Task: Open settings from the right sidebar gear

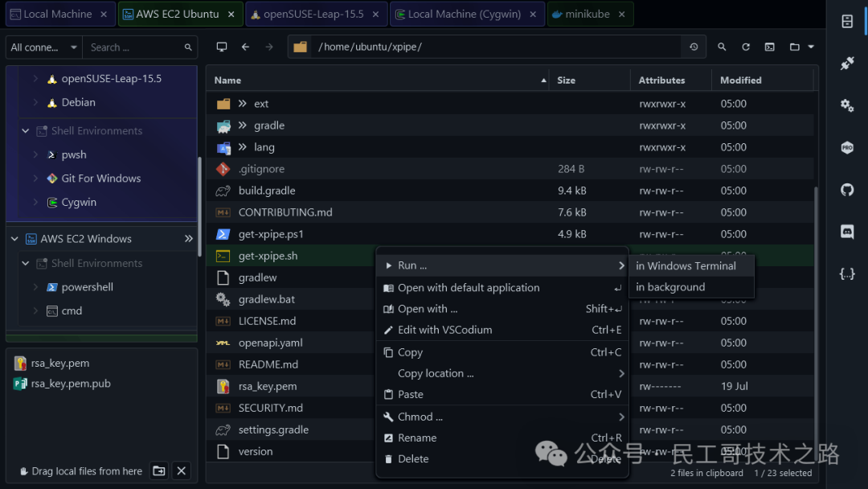Action: tap(846, 105)
